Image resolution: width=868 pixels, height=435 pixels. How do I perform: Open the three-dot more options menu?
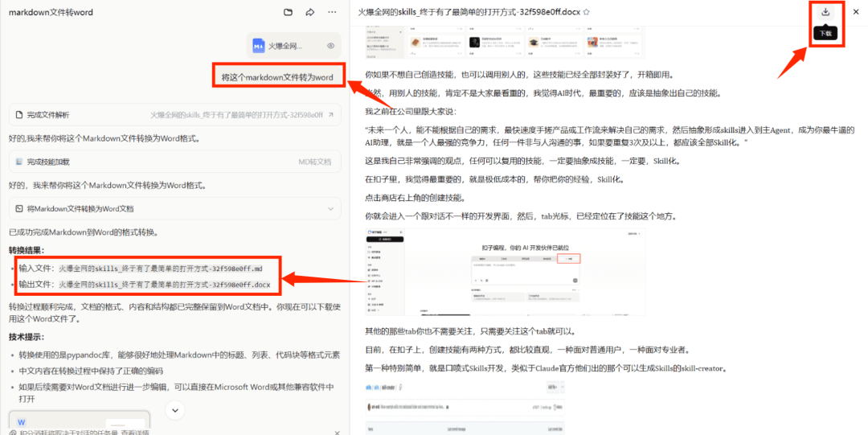click(332, 12)
